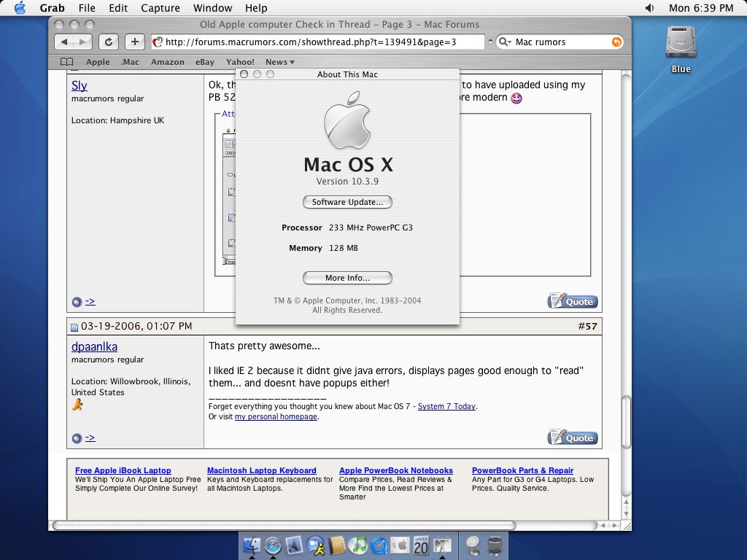
Task: Open the Grab application menu
Action: (x=52, y=8)
